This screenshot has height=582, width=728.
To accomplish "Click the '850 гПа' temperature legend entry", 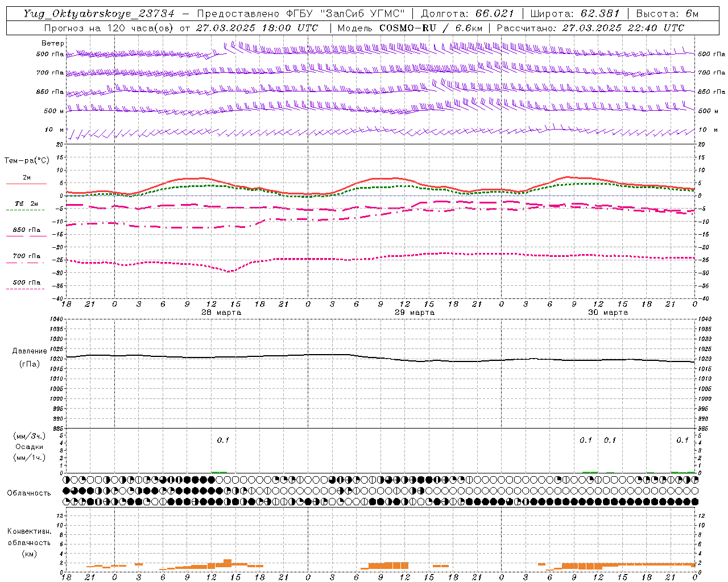I will tap(26, 230).
